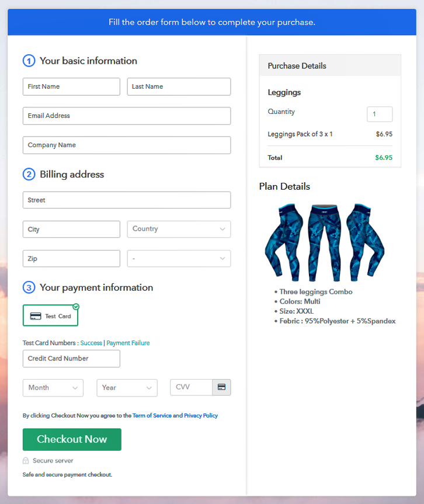This screenshot has height=504, width=424.
Task: Expand the state dropdown next to Zip
Action: (x=179, y=258)
